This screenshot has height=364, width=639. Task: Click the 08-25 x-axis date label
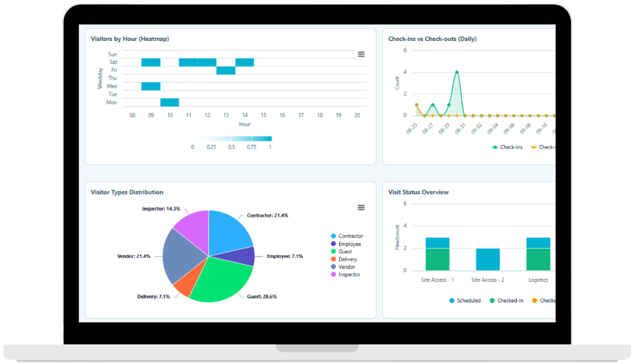tap(411, 128)
